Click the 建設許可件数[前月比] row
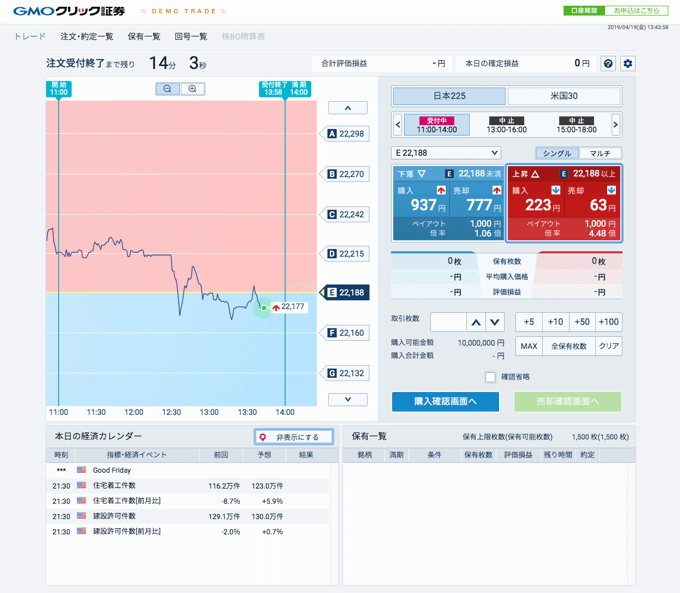The image size is (680, 593). point(187,531)
